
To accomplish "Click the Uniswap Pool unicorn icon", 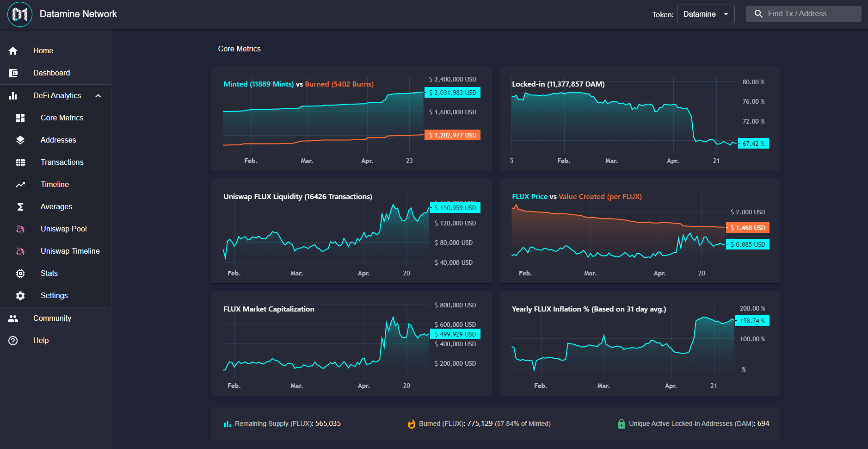I will (x=20, y=229).
